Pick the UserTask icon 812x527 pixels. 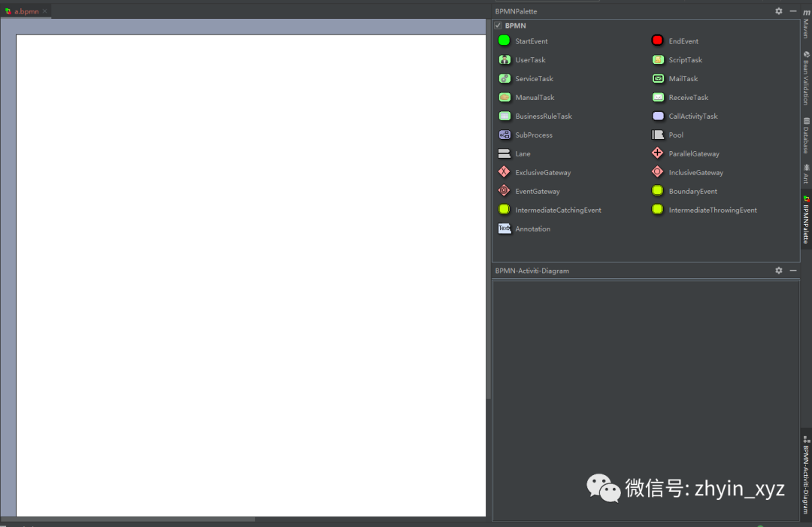504,59
